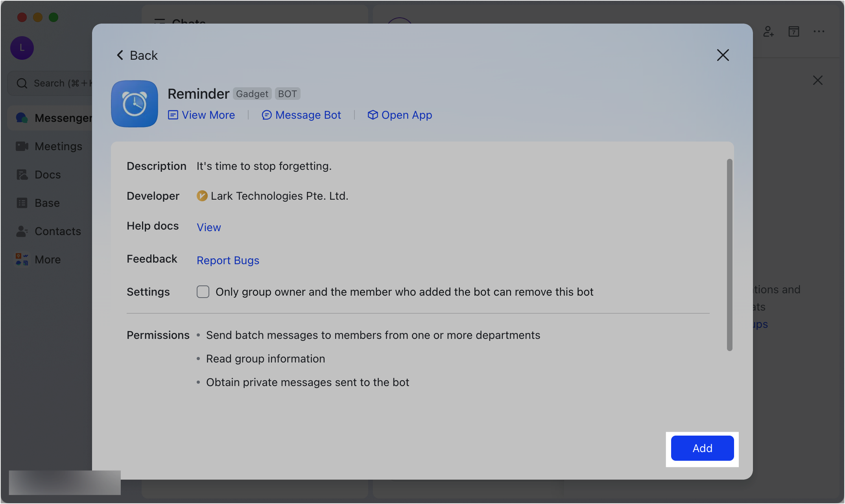Viewport: 845px width, 504px height.
Task: Close the Reminder bot dialog
Action: point(723,55)
